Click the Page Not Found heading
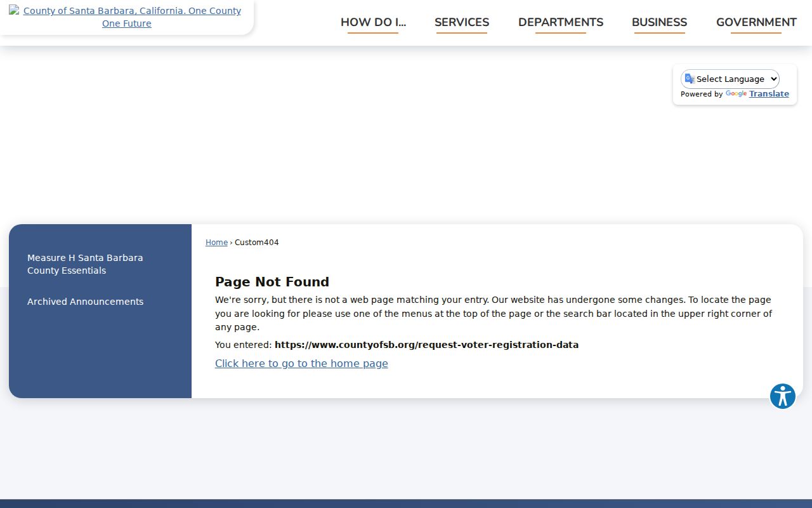Image resolution: width=812 pixels, height=508 pixels. click(x=272, y=282)
